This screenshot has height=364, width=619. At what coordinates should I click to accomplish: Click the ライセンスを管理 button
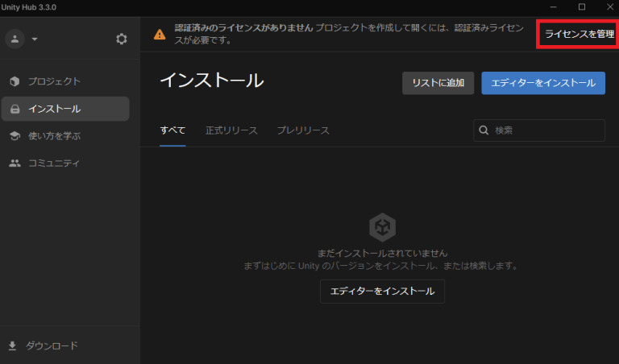click(579, 34)
